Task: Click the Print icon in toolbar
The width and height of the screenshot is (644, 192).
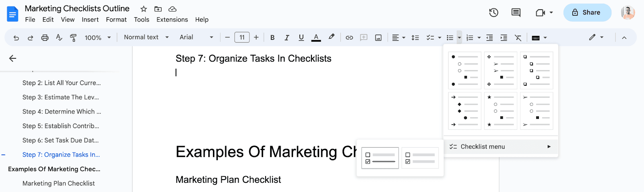Action: [45, 37]
